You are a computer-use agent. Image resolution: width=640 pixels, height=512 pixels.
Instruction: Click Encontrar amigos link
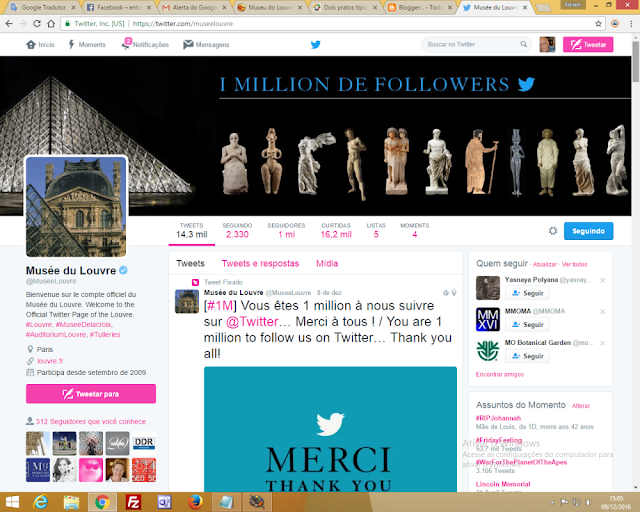500,374
